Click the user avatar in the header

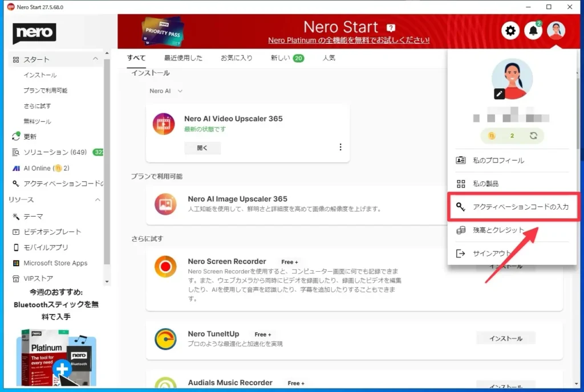tap(555, 31)
